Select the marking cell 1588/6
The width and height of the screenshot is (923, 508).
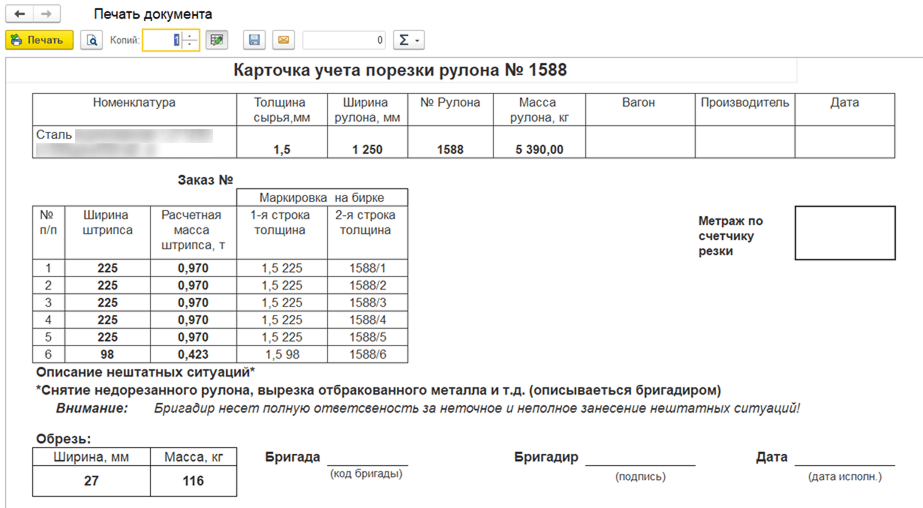pyautogui.click(x=367, y=354)
